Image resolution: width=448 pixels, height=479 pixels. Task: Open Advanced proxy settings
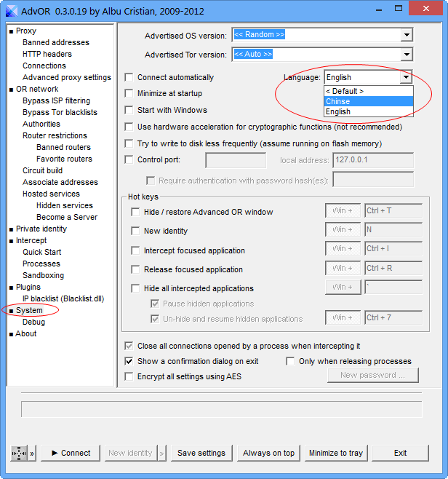tap(67, 77)
